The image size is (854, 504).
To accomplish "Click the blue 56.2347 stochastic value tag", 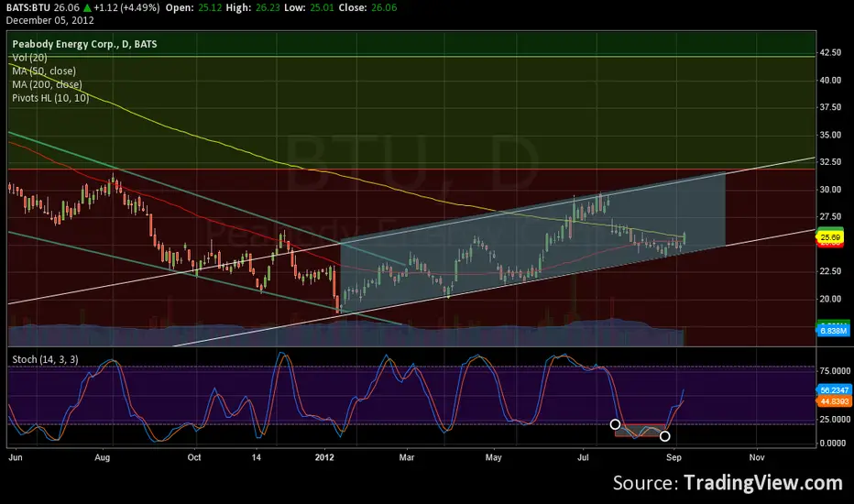I will pos(834,390).
